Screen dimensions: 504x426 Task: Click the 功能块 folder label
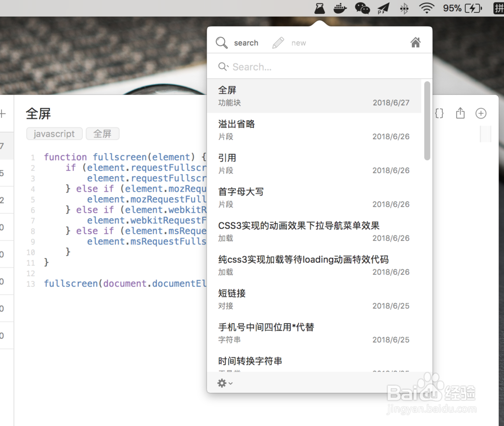pyautogui.click(x=229, y=102)
